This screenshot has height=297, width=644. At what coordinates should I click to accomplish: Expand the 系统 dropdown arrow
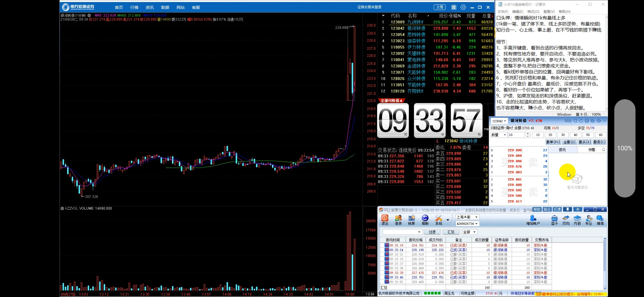point(448,220)
